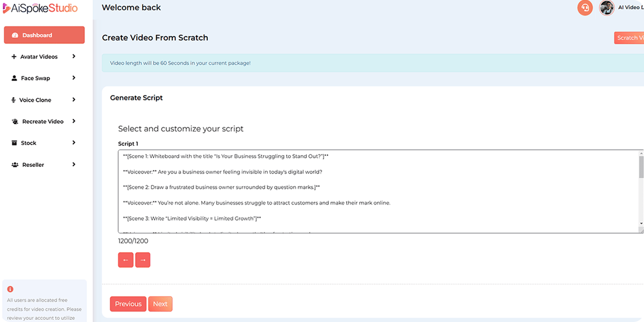Select the Face Swap menu label
Image resolution: width=644 pixels, height=322 pixels.
[x=35, y=78]
